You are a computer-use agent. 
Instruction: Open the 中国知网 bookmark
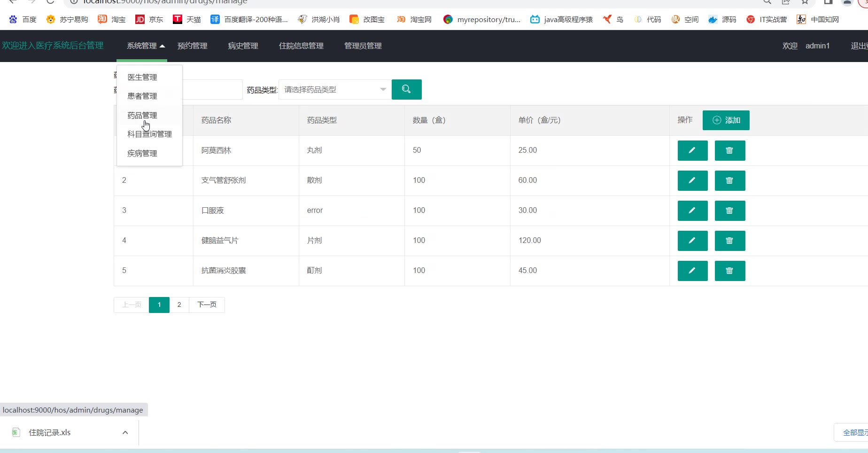tap(818, 19)
